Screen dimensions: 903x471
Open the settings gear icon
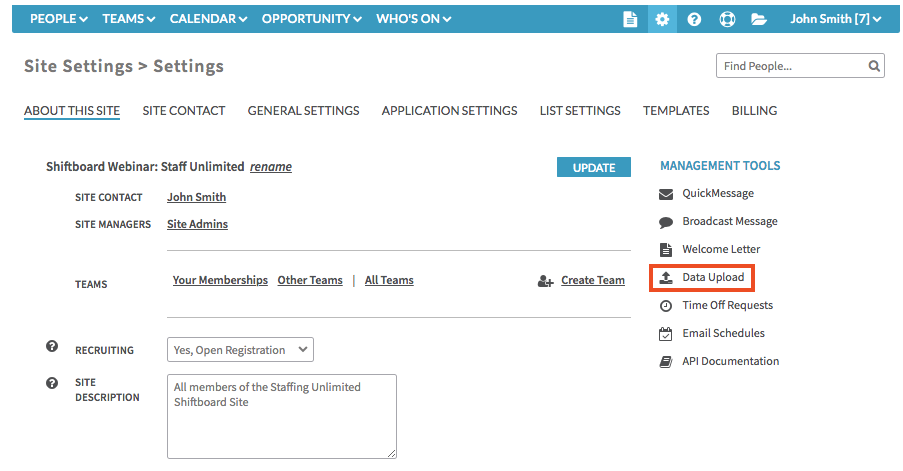[x=662, y=19]
